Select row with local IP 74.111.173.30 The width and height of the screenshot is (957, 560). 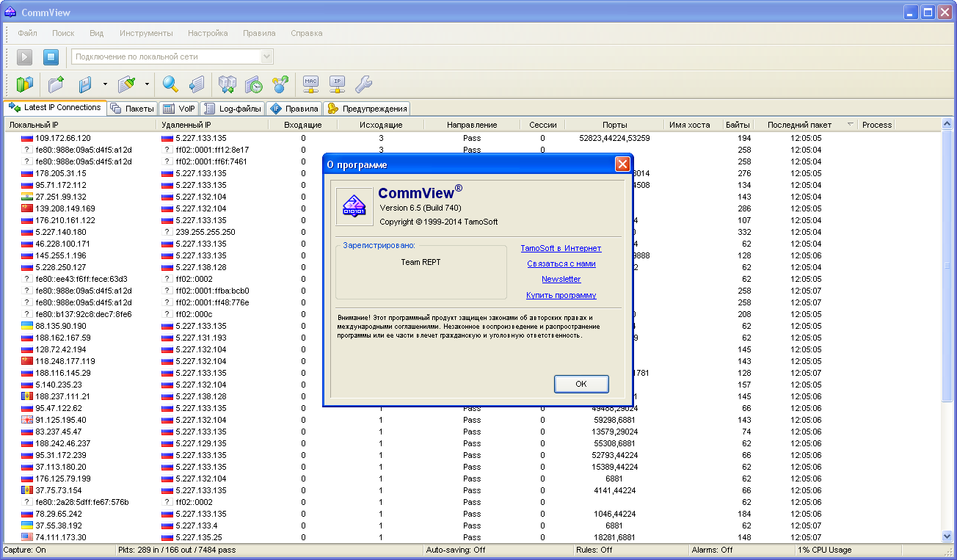472,537
